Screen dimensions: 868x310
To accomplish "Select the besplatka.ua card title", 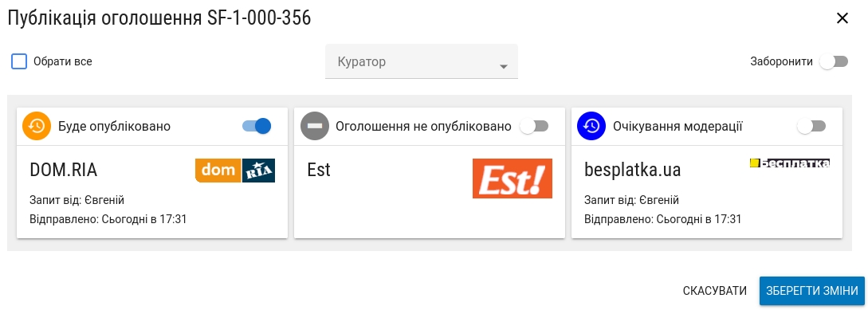I will pyautogui.click(x=633, y=170).
